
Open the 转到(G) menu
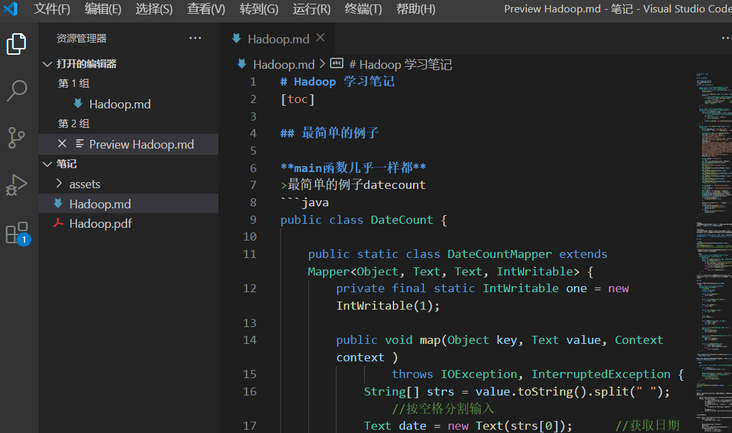click(x=259, y=9)
